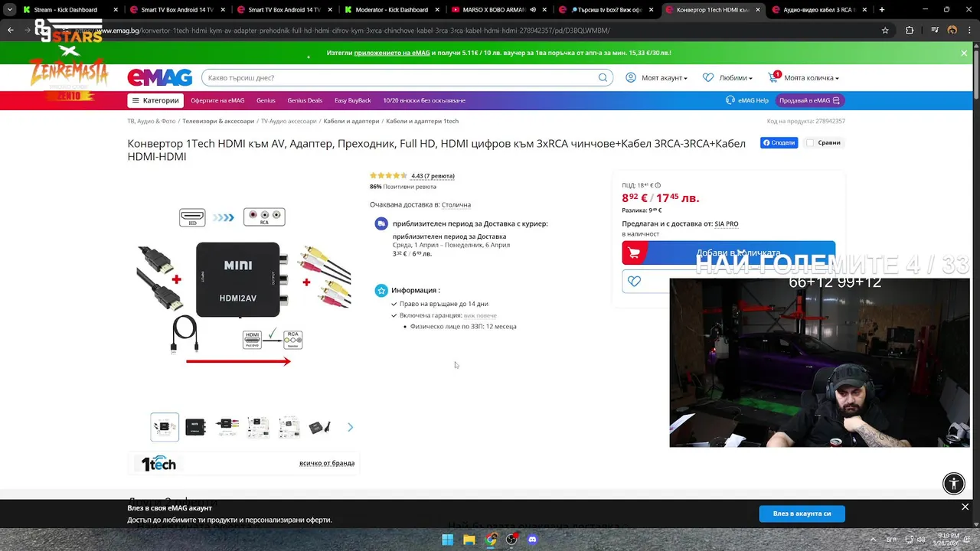Viewport: 980px width, 551px height.
Task: Dismiss the bottom login banner
Action: 965,507
